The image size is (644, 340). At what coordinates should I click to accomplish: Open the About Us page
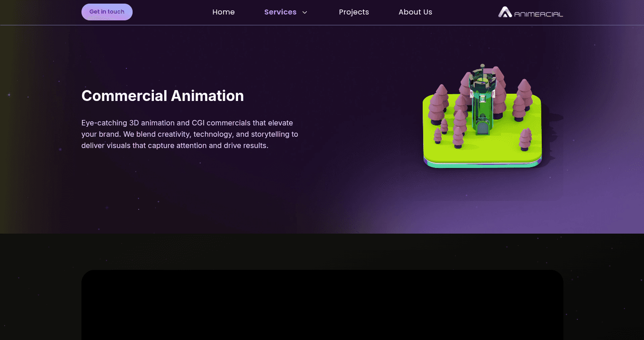pyautogui.click(x=415, y=12)
